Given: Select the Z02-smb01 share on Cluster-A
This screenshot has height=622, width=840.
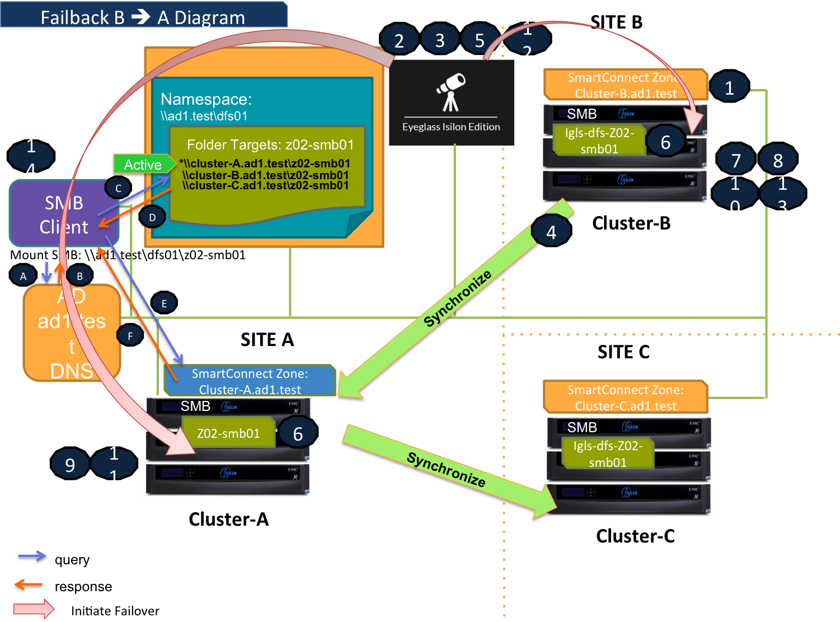Looking at the screenshot, I should 228,432.
